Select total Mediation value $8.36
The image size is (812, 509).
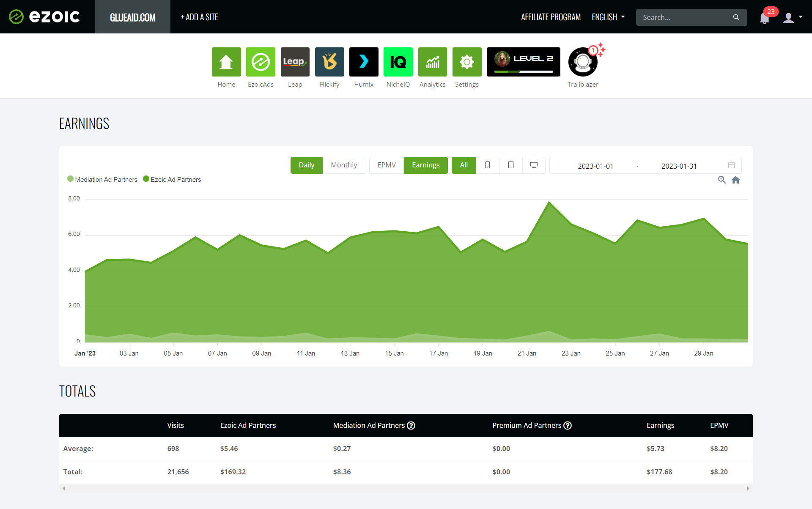point(342,472)
